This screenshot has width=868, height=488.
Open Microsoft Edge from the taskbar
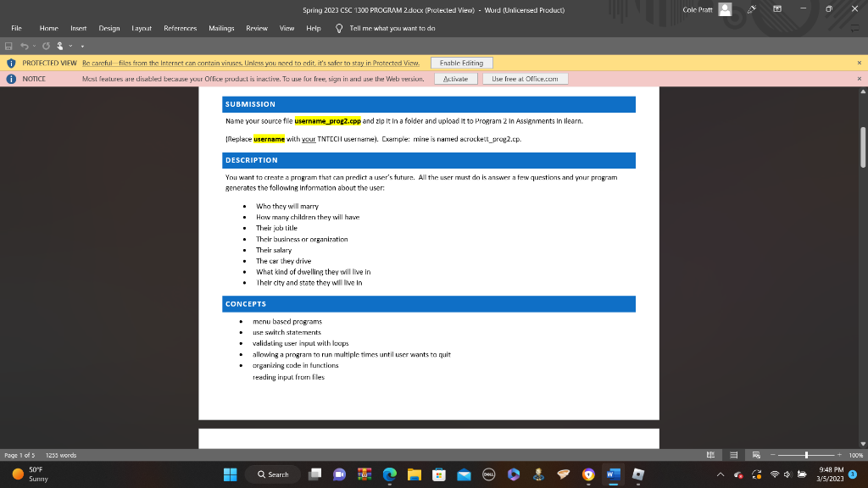click(x=390, y=474)
